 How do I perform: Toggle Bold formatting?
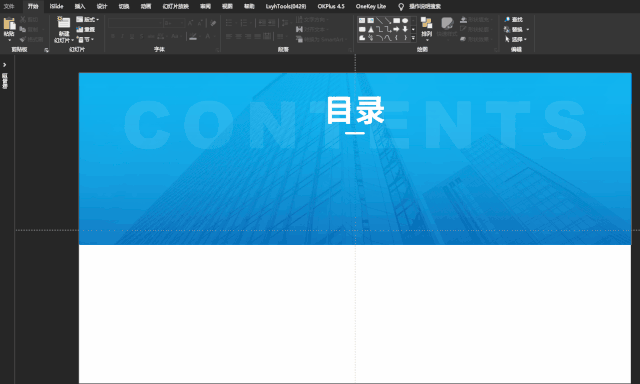click(x=113, y=36)
